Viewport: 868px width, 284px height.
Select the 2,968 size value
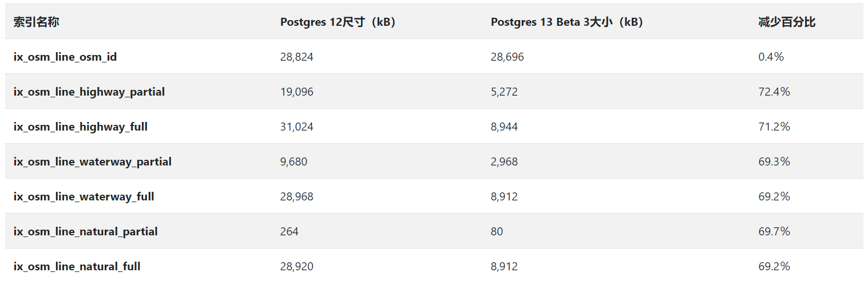tap(504, 161)
